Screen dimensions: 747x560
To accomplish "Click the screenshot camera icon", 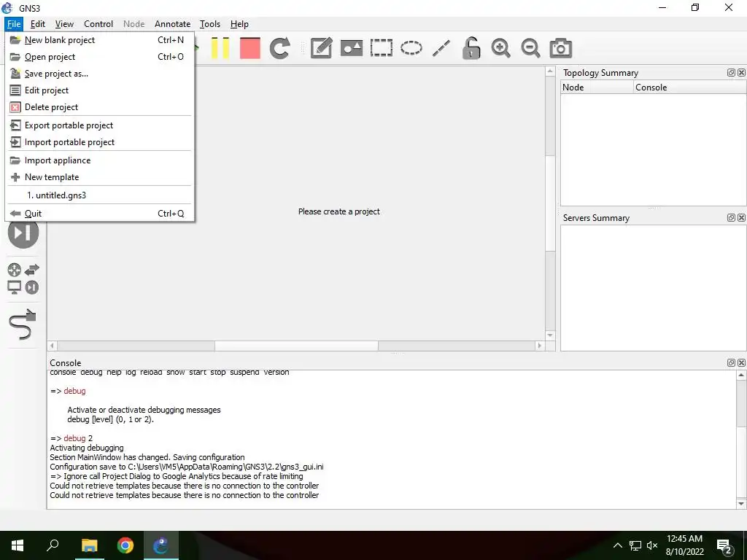I will tap(560, 47).
